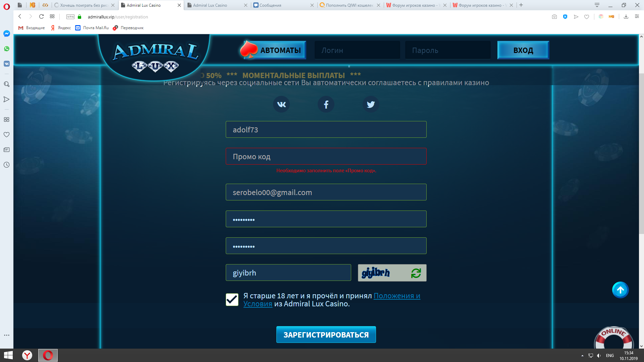This screenshot has width=644, height=362.
Task: Open Windows Start menu
Action: point(8,355)
